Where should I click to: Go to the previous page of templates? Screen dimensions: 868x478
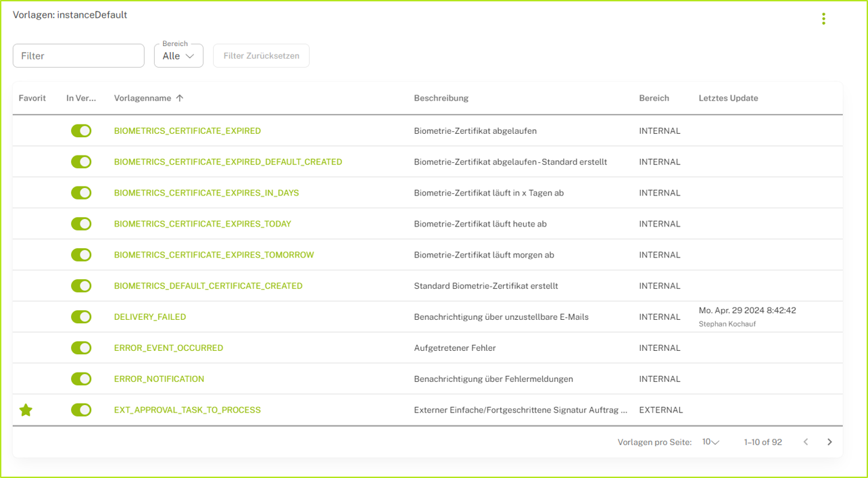coord(805,441)
